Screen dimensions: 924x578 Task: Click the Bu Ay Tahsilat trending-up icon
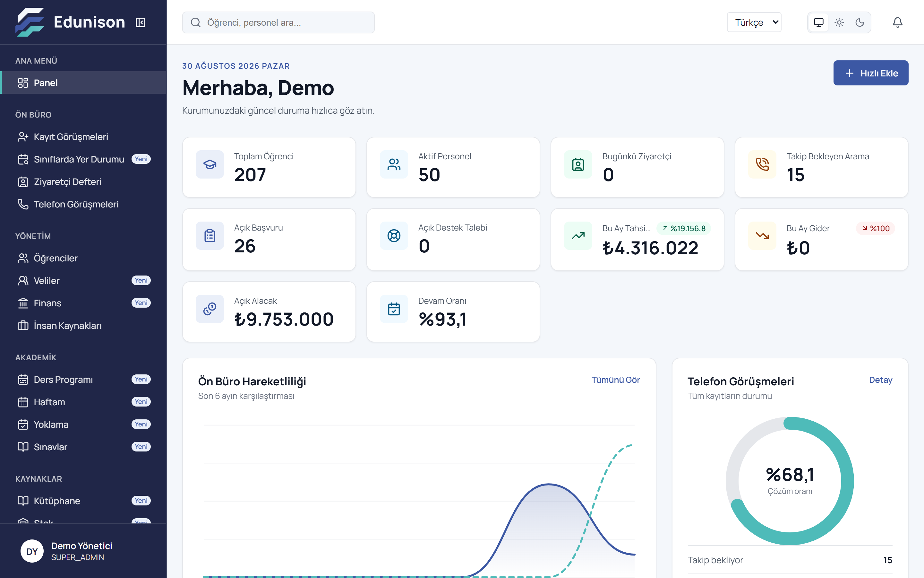click(578, 236)
